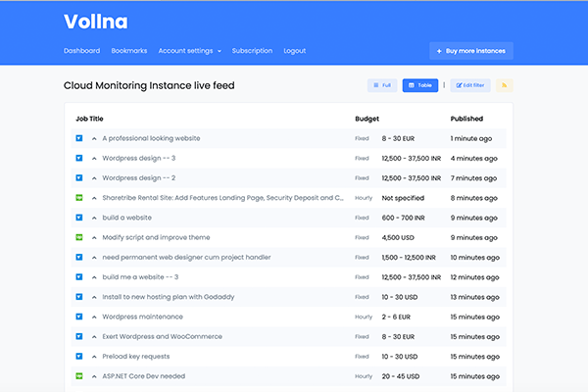Open job 'Modify script and improve theme'
This screenshot has width=588, height=392.
pos(156,237)
